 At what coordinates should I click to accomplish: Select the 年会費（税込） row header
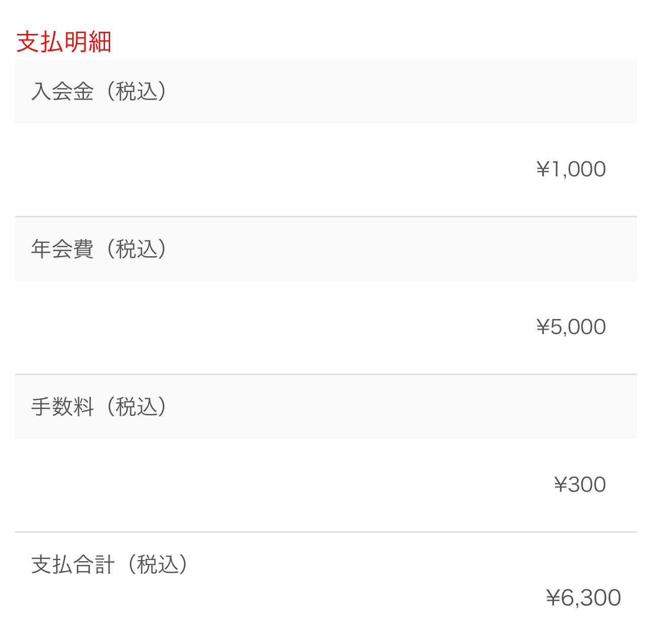click(x=326, y=249)
